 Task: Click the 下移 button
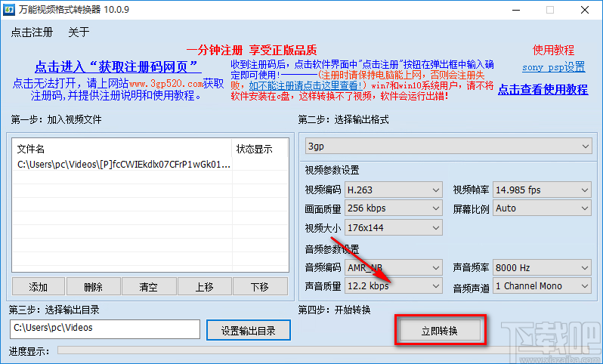(260, 287)
